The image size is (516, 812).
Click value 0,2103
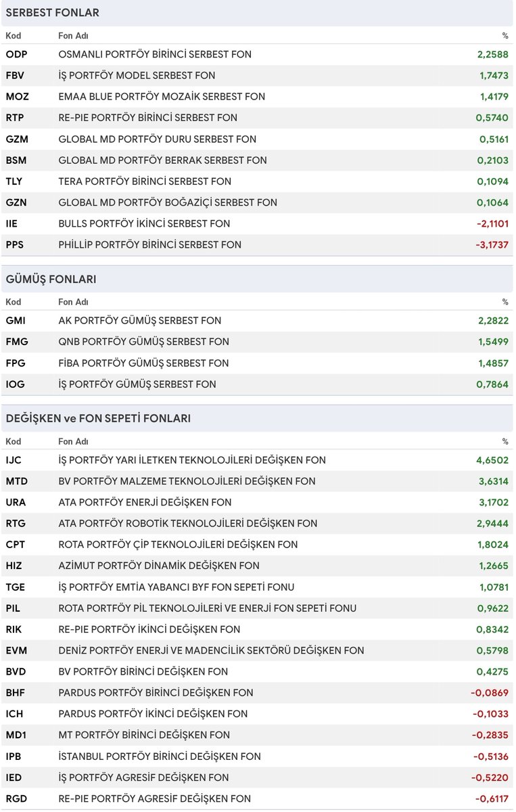[492, 160]
